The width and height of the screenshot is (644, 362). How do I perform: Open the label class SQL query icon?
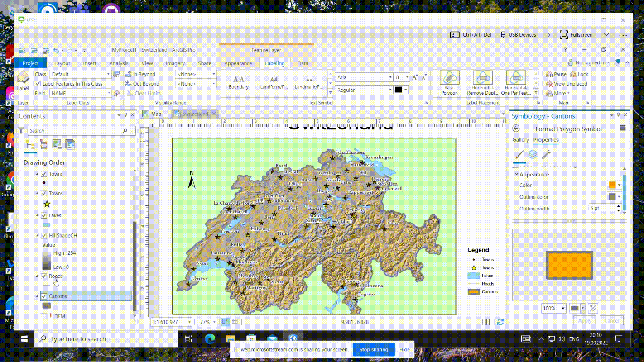116,74
